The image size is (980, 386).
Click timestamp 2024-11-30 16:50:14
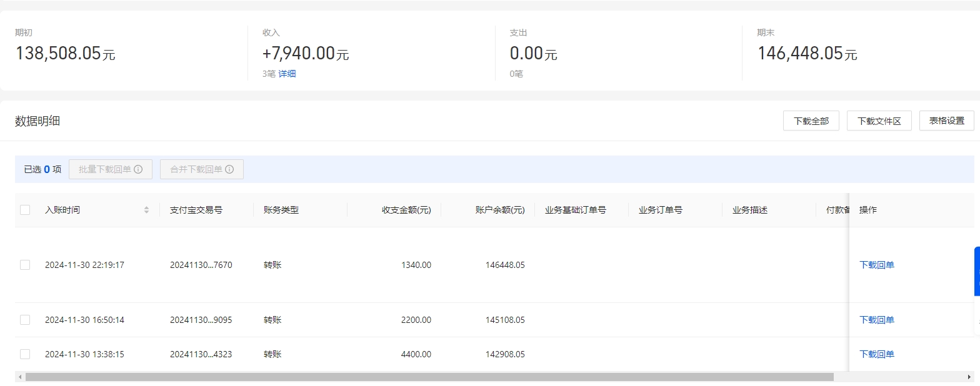tap(84, 320)
